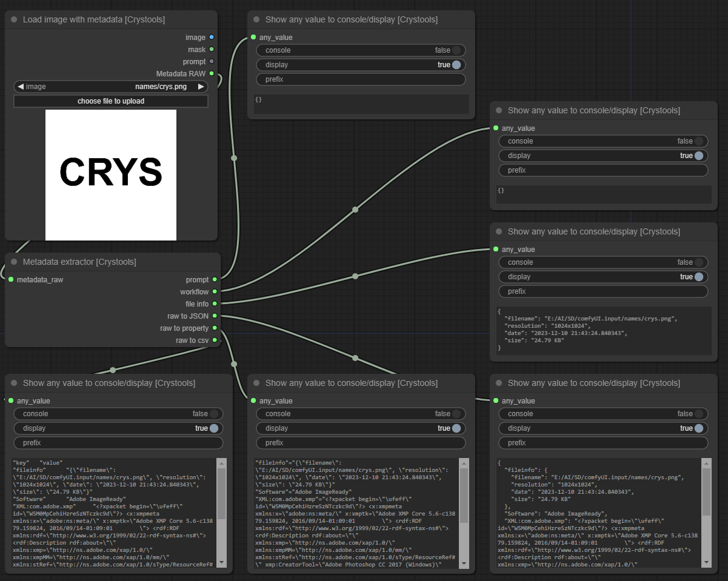This screenshot has width=728, height=581.
Task: Collapse the Metadata extractor node
Action: (x=13, y=262)
